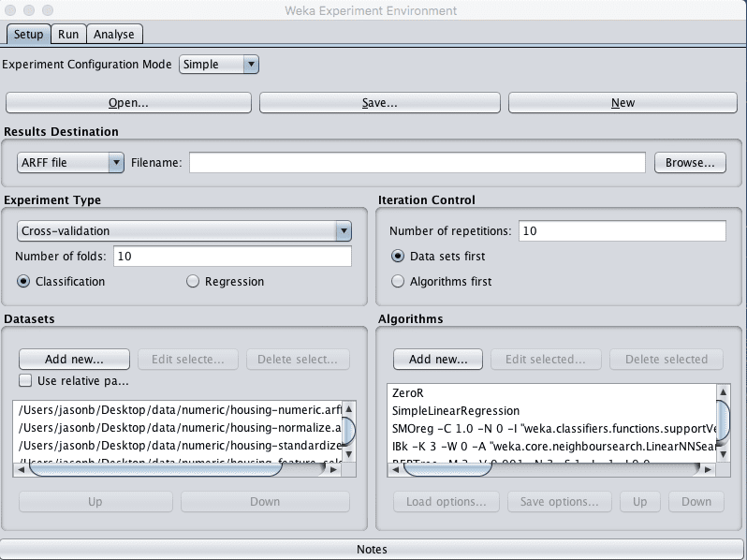The image size is (747, 560).
Task: Click datasets vertical scrollbar thumb
Action: tap(349, 432)
